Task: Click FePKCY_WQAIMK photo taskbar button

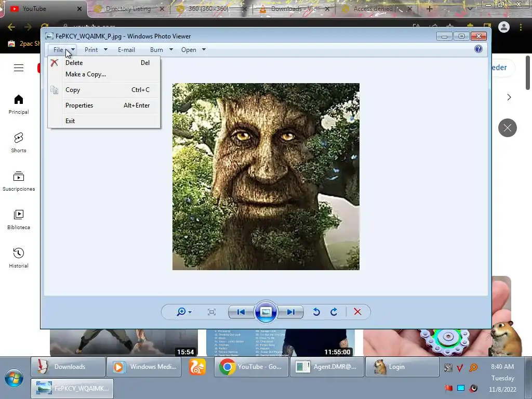Action: coord(72,389)
